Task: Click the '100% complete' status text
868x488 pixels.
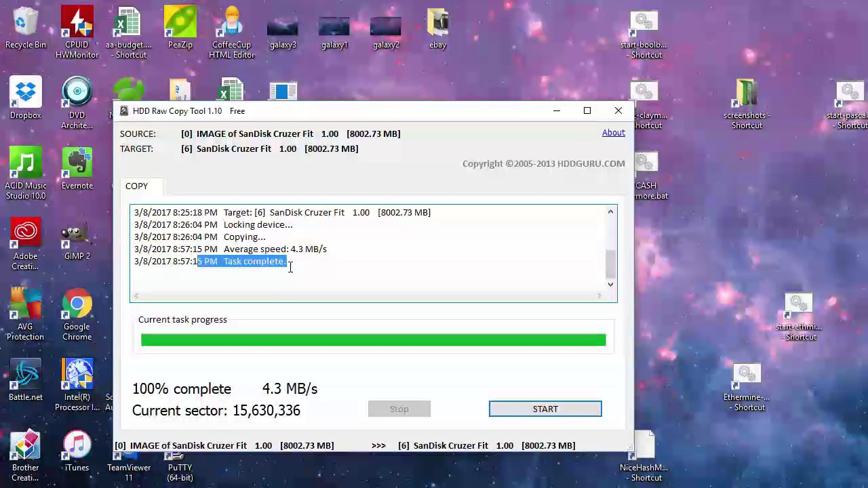Action: pos(182,389)
